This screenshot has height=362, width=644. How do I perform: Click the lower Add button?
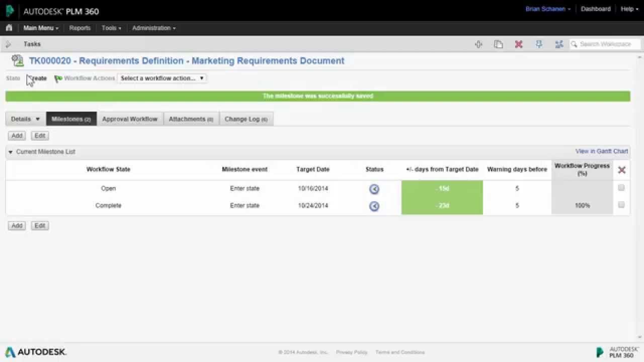17,226
